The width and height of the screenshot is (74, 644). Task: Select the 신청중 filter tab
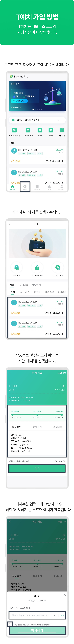tap(37, 292)
